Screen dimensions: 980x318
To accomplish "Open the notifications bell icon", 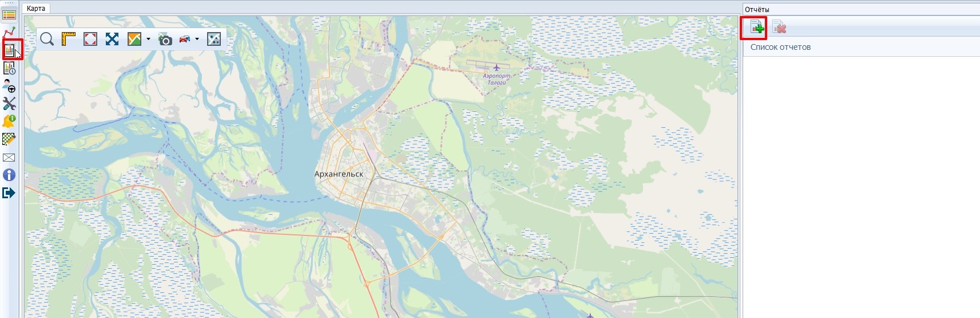I will click(9, 121).
